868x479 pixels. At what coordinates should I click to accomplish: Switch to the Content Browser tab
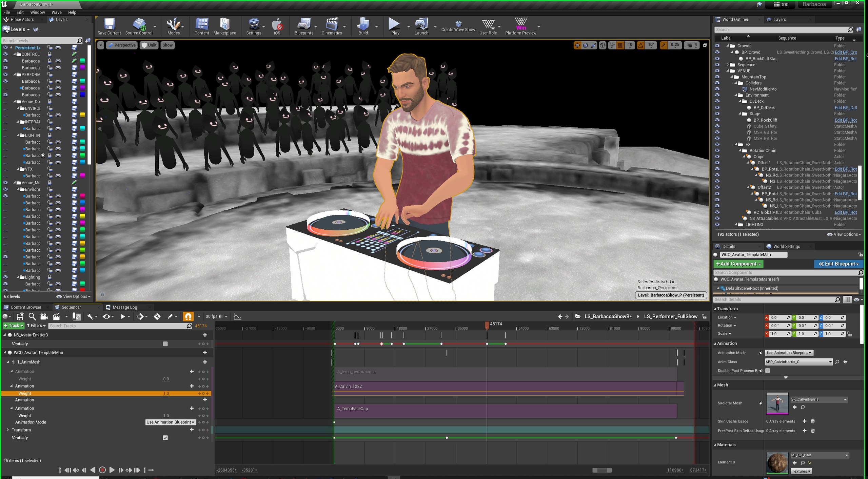click(x=26, y=307)
